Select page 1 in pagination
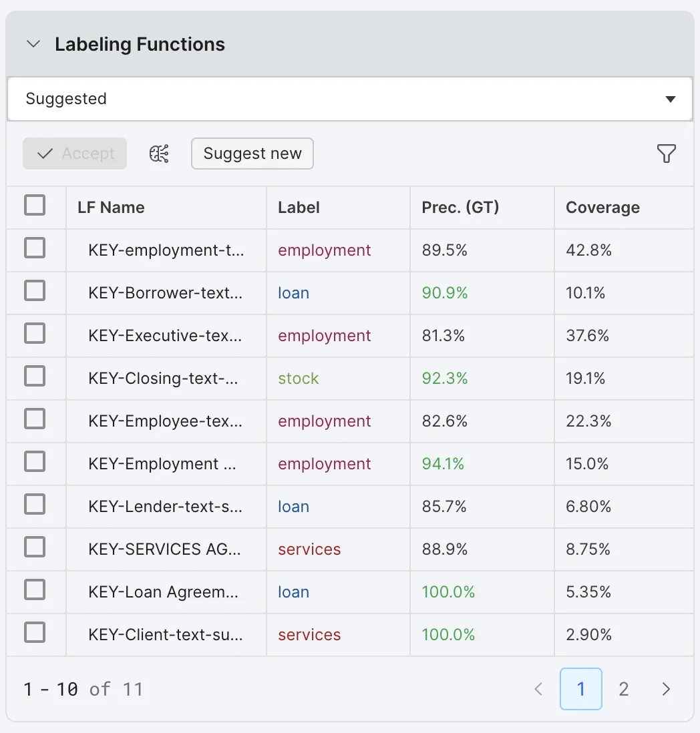Screen dimensions: 700x733 tap(580, 689)
